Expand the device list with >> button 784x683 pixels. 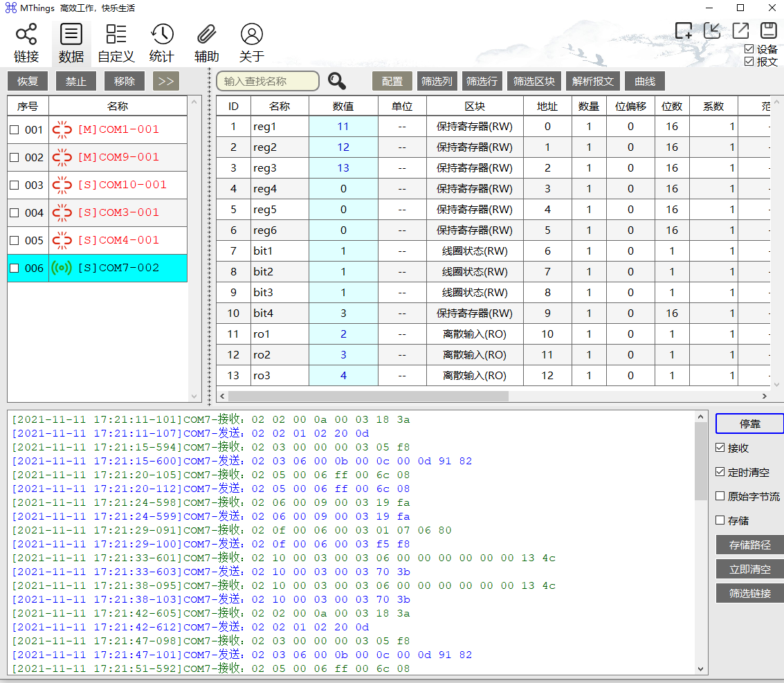tap(165, 81)
